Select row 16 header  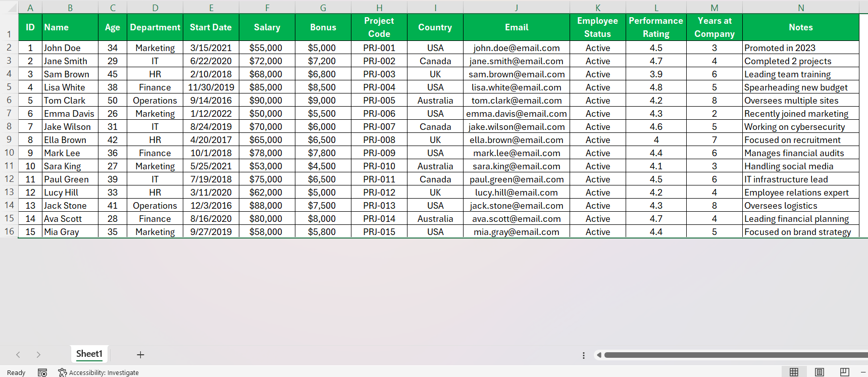[x=9, y=231]
